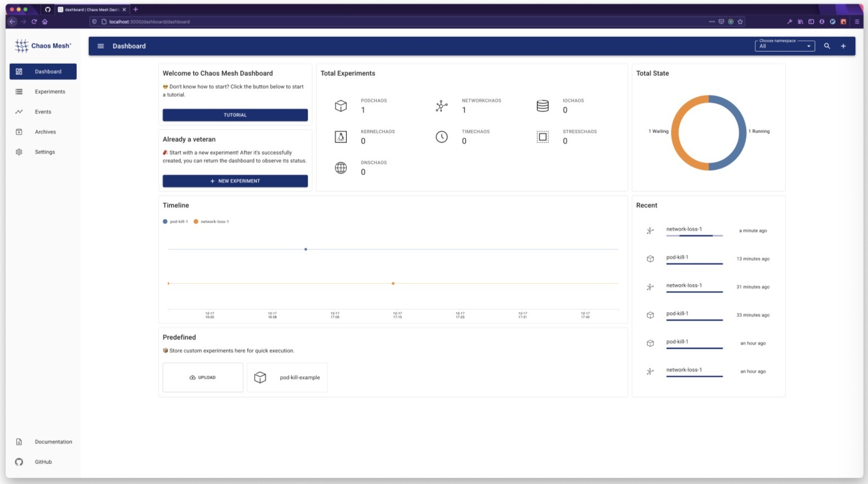
Task: Toggle pod-kill-1 series in Timeline legend
Action: tap(176, 222)
